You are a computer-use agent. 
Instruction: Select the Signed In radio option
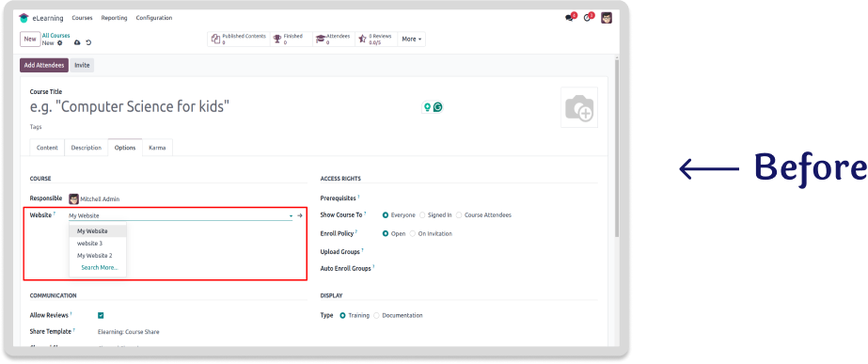pos(422,215)
